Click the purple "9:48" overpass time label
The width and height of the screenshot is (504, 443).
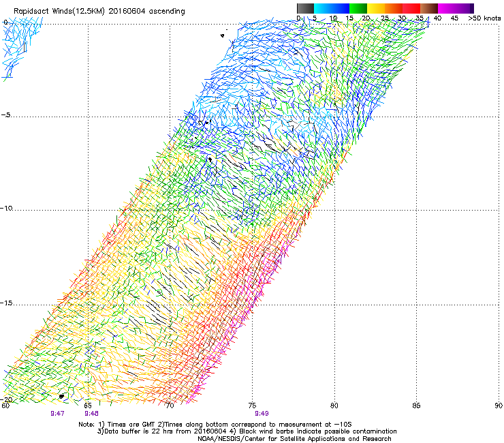click(x=92, y=414)
